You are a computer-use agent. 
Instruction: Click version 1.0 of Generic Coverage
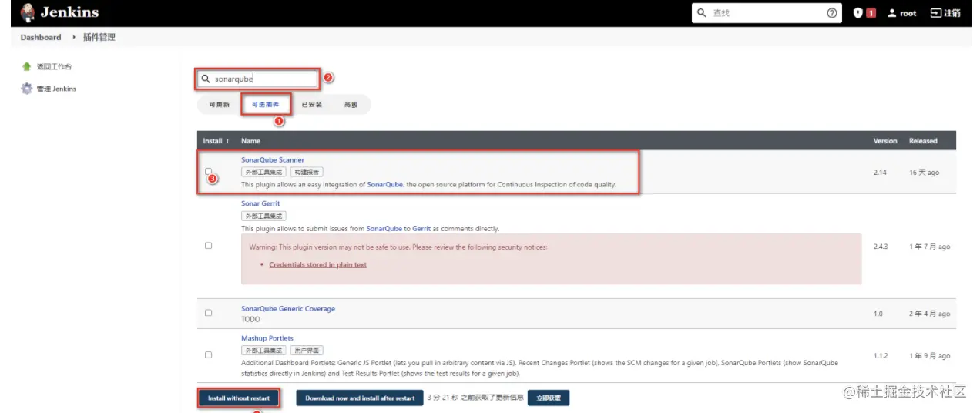pos(878,314)
